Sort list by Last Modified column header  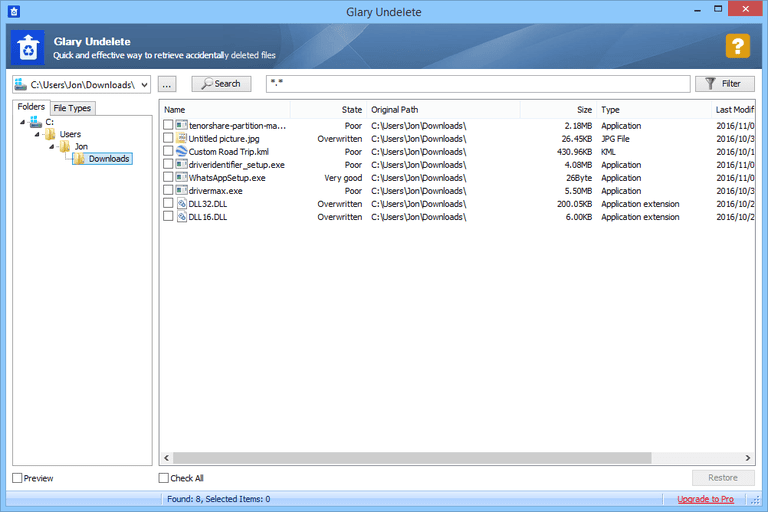pos(733,110)
